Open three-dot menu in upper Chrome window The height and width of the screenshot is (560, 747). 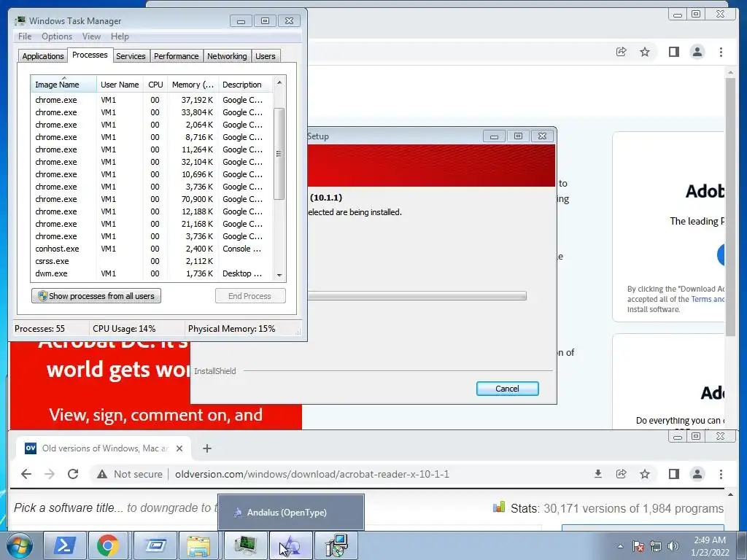coord(721,52)
